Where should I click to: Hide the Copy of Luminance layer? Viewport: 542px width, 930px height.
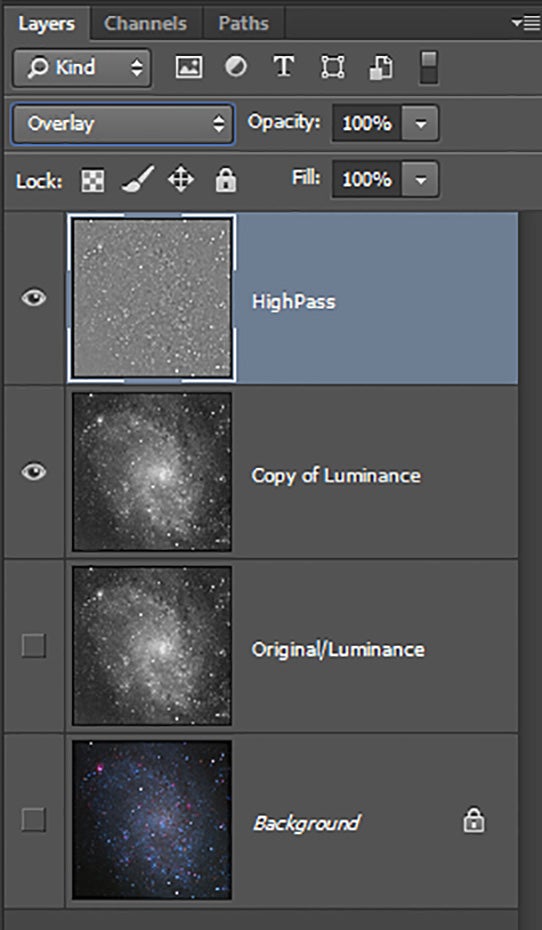coord(34,472)
